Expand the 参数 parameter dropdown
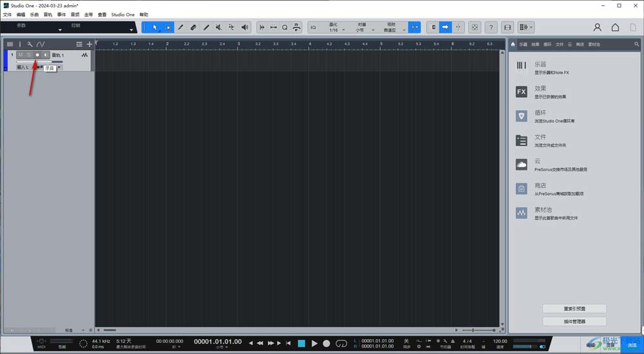 pos(60,30)
